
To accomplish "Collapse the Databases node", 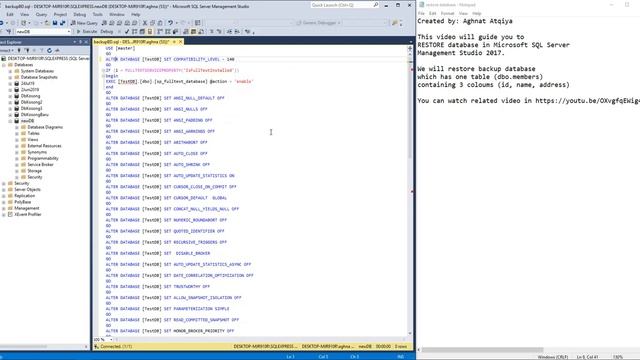I will tap(4, 65).
